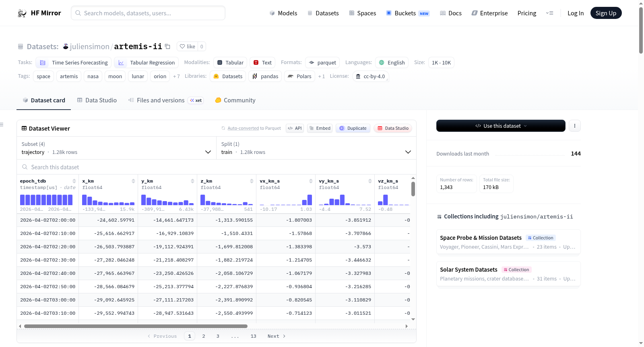Click the Auto-converted link

[243, 128]
